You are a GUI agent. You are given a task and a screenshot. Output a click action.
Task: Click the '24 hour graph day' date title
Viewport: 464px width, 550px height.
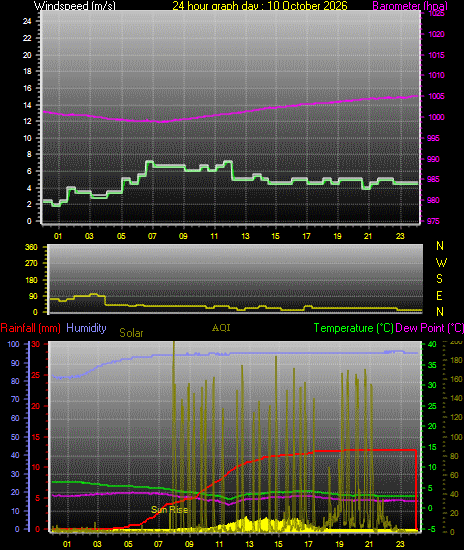(260, 6)
